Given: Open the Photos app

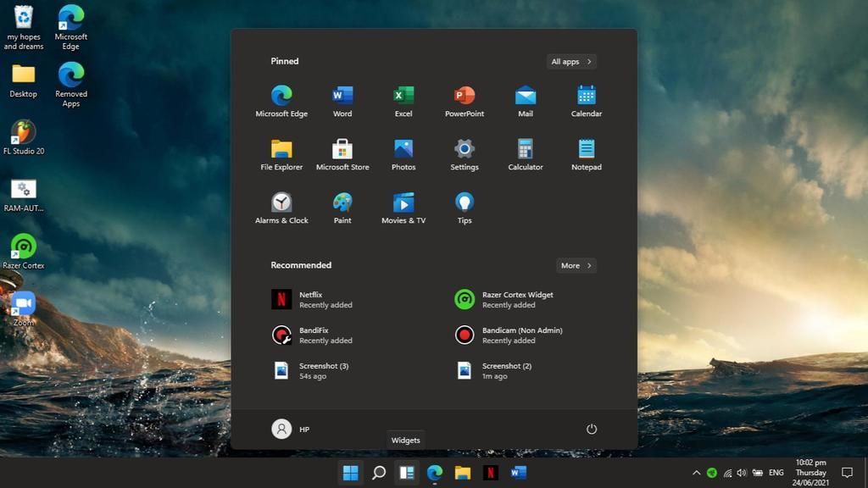Looking at the screenshot, I should tap(403, 155).
